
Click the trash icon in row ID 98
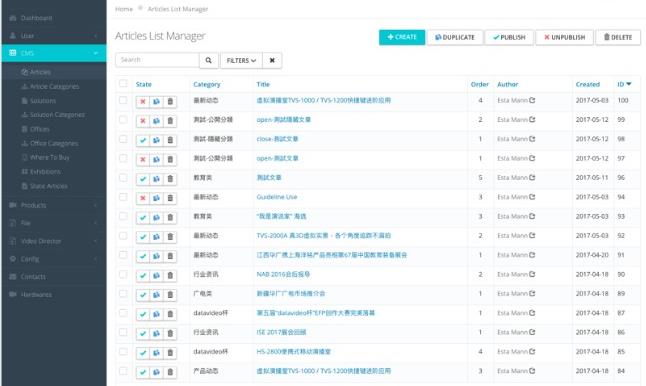(x=170, y=140)
